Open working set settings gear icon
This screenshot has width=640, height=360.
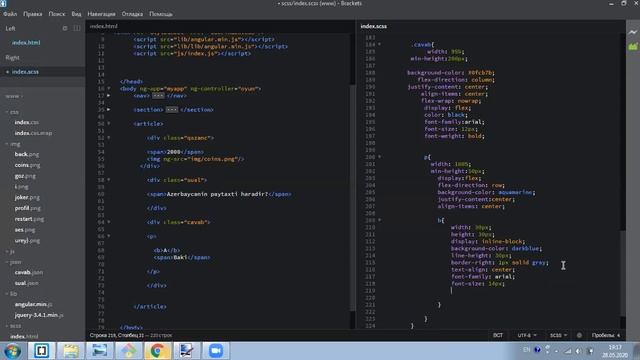(x=65, y=28)
